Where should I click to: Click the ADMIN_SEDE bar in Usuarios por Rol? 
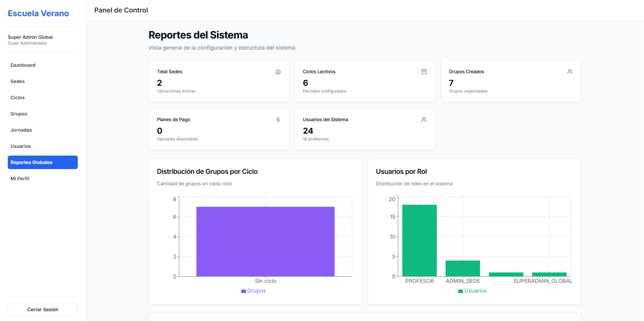463,268
